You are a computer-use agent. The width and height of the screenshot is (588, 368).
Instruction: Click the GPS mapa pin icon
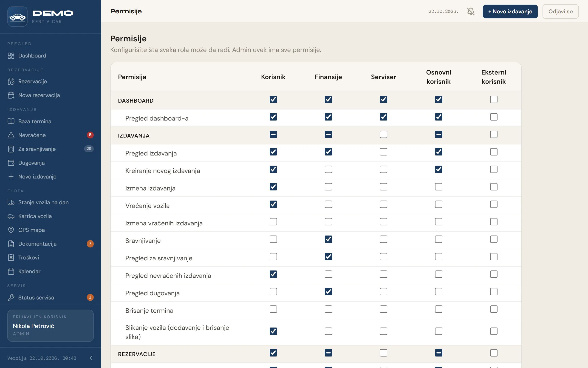pos(11,230)
